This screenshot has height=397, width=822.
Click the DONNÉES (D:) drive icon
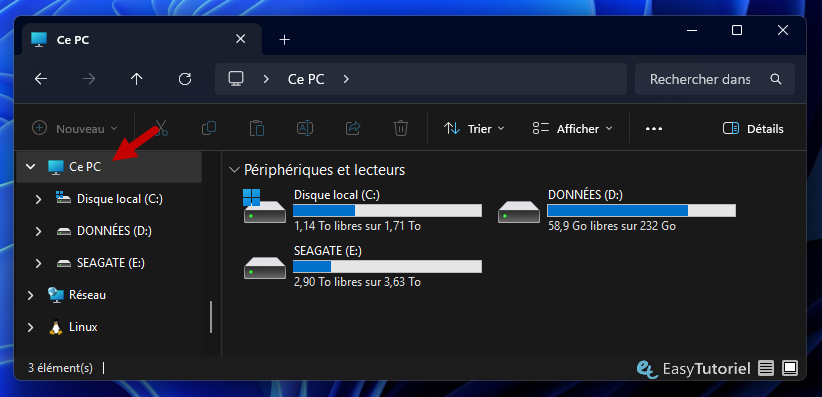pos(518,212)
